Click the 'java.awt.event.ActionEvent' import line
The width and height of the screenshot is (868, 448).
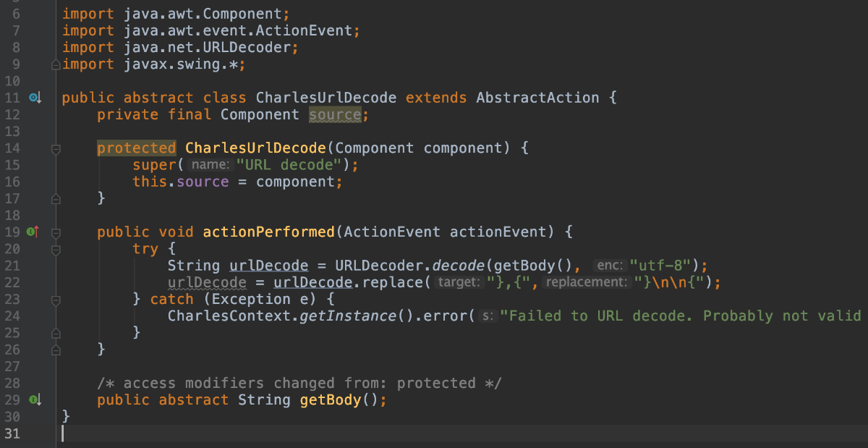click(x=211, y=30)
